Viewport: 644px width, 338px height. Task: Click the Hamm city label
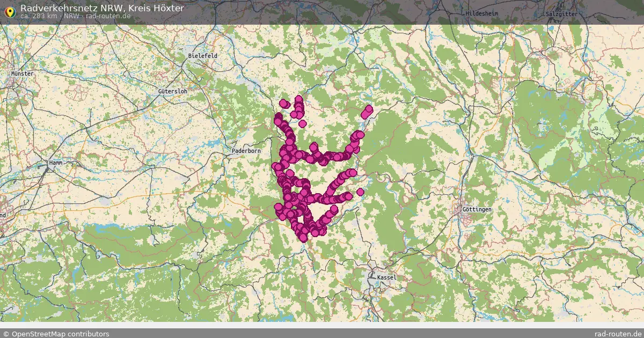tap(56, 162)
